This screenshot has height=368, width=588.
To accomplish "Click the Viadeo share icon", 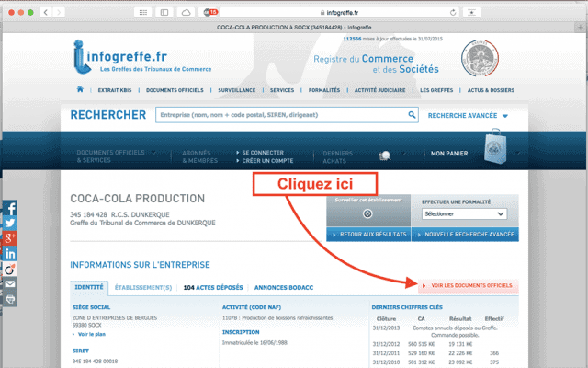I will pos(10,269).
